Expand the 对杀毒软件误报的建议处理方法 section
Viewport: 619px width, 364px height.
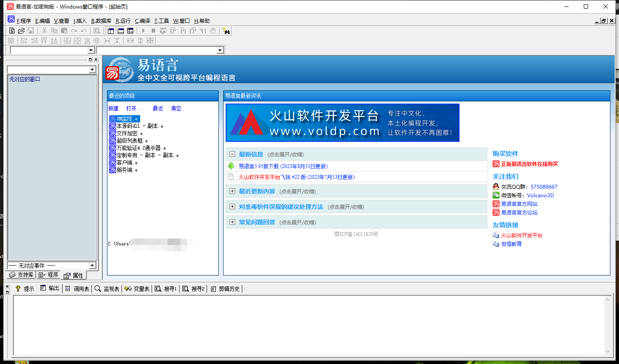(232, 207)
